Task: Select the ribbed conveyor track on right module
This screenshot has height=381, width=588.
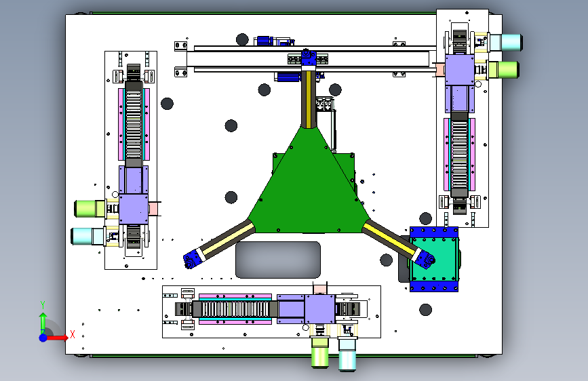Action: [460, 155]
